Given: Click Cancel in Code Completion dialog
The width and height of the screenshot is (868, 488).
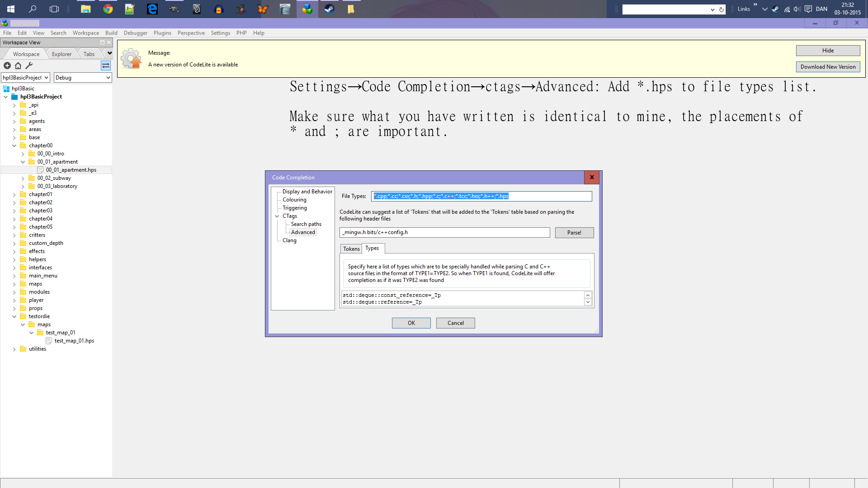Looking at the screenshot, I should click(x=456, y=323).
